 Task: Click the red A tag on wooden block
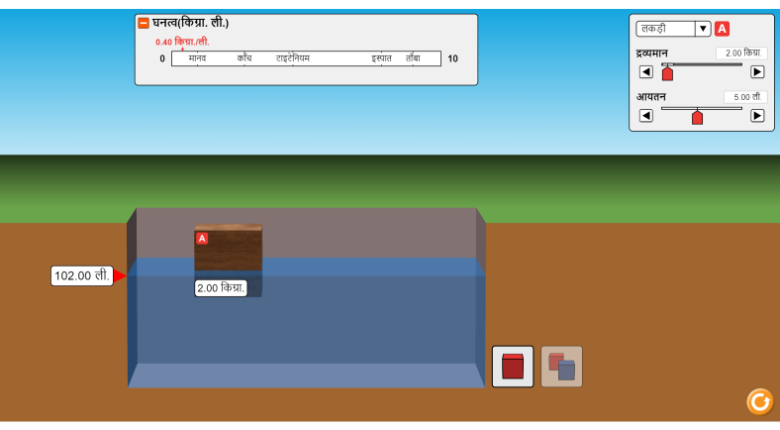202,238
